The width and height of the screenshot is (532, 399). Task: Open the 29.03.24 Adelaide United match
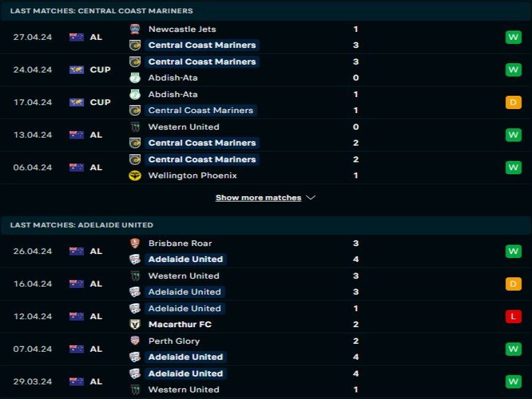click(266, 382)
